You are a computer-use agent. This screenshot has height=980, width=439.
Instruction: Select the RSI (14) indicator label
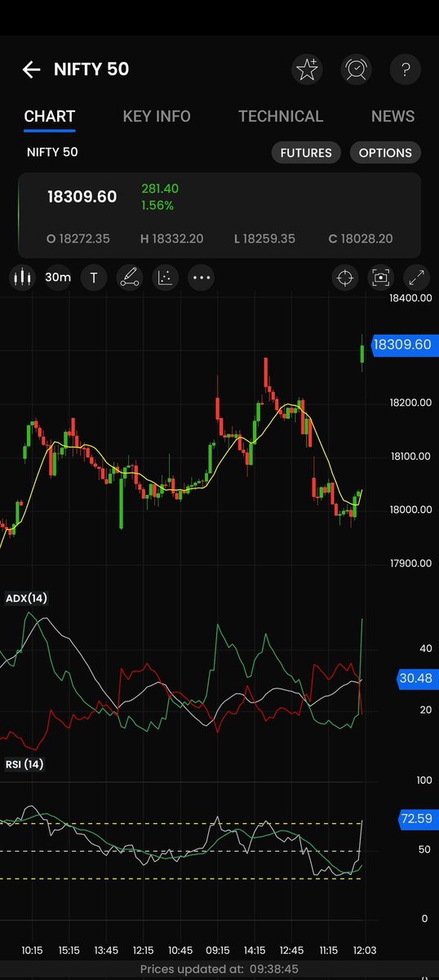[x=24, y=764]
